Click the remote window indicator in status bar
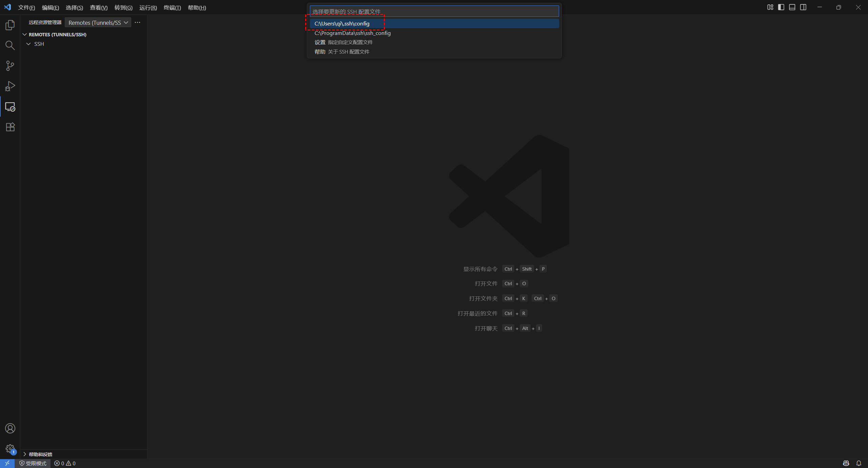The width and height of the screenshot is (868, 468). pos(7,463)
